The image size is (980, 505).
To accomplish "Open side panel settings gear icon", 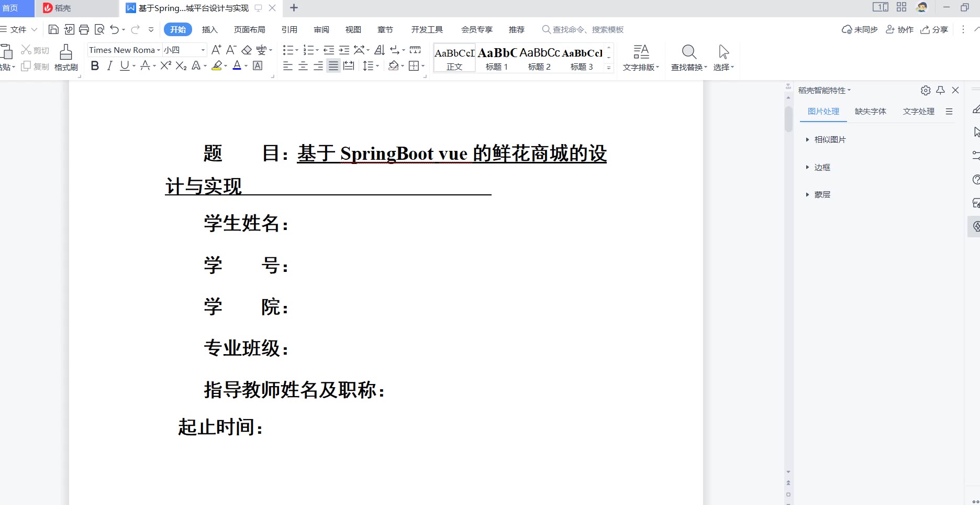I will pos(926,90).
